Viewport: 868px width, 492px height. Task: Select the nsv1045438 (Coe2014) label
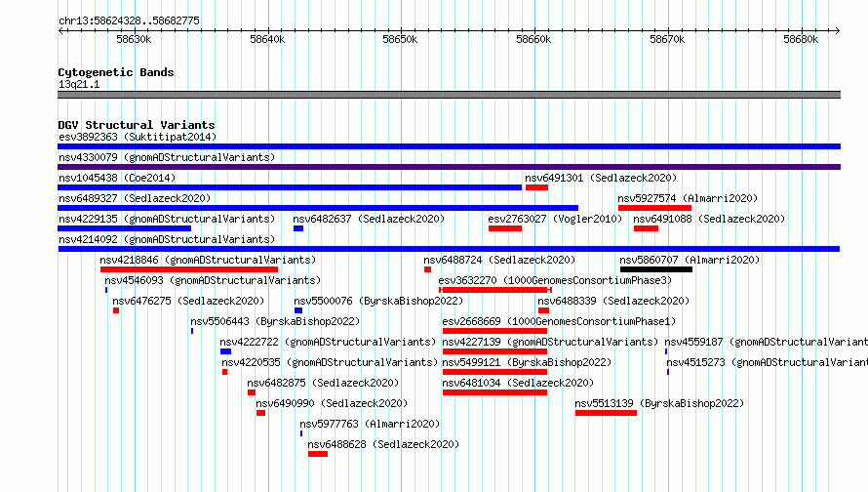pos(117,178)
